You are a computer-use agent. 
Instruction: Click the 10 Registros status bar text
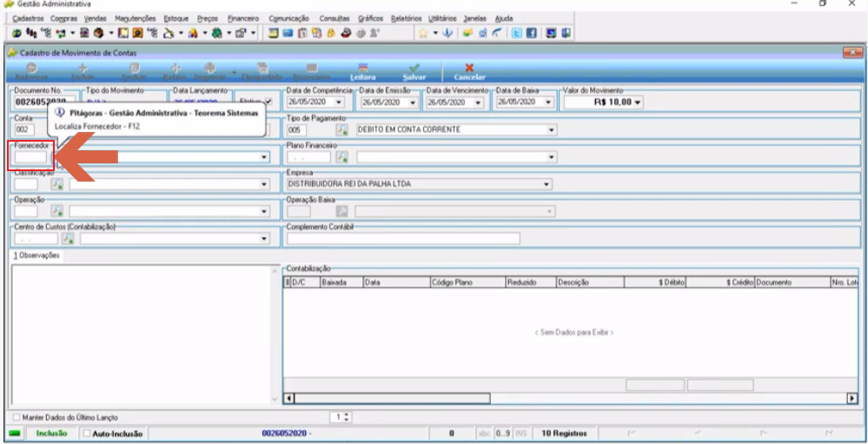(x=564, y=434)
